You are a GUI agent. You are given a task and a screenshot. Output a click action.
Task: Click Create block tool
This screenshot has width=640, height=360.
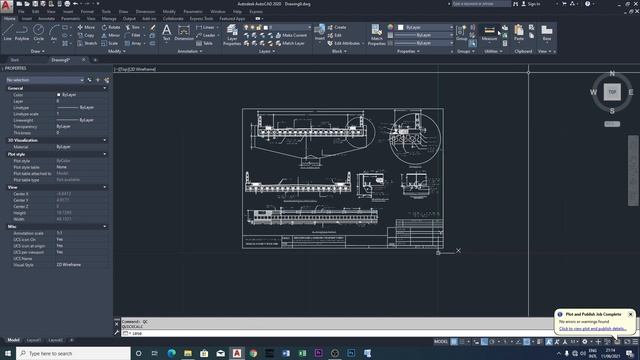[x=337, y=27]
